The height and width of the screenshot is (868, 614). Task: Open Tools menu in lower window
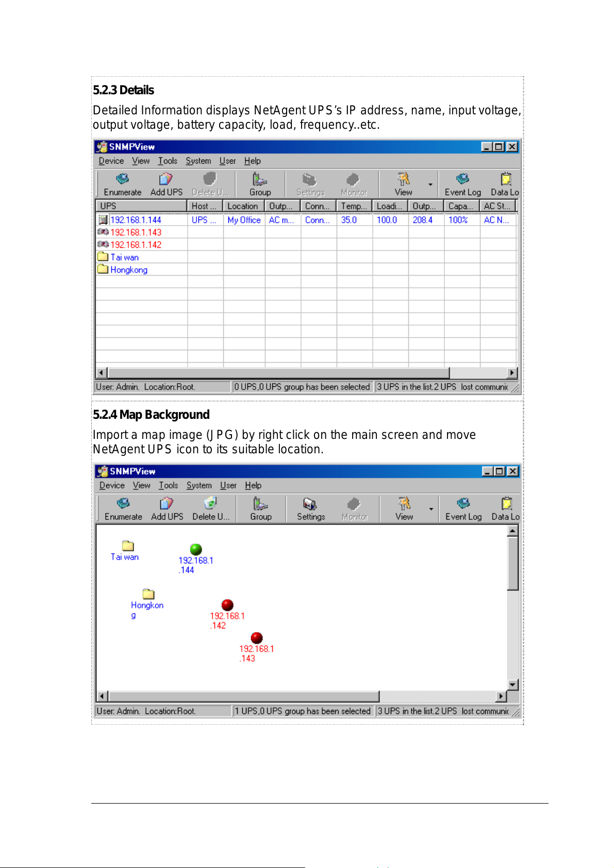click(169, 485)
